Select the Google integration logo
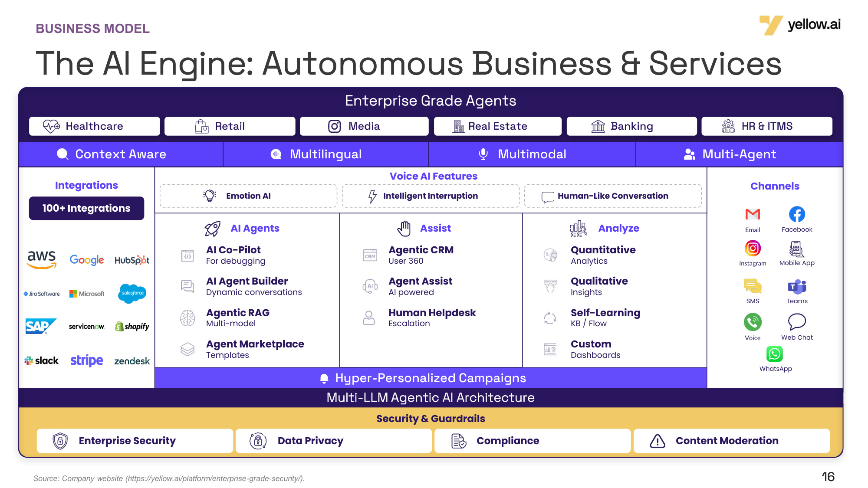The height and width of the screenshot is (488, 868). [87, 260]
